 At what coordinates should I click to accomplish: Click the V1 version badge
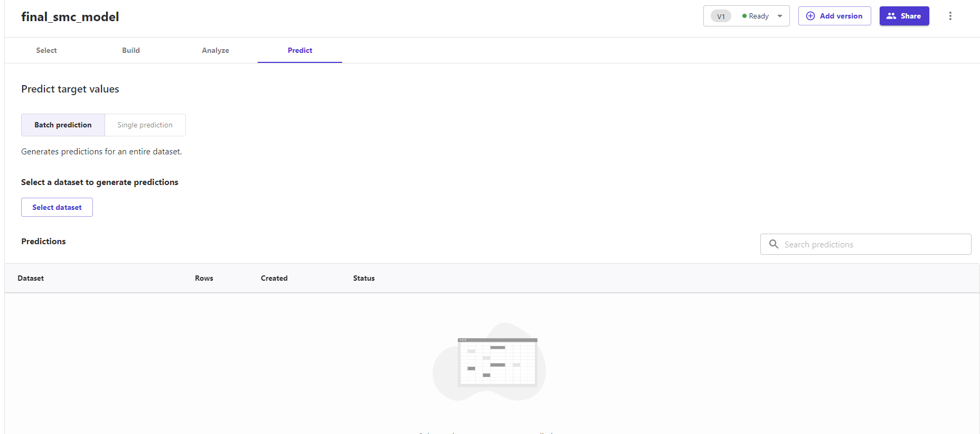click(721, 16)
